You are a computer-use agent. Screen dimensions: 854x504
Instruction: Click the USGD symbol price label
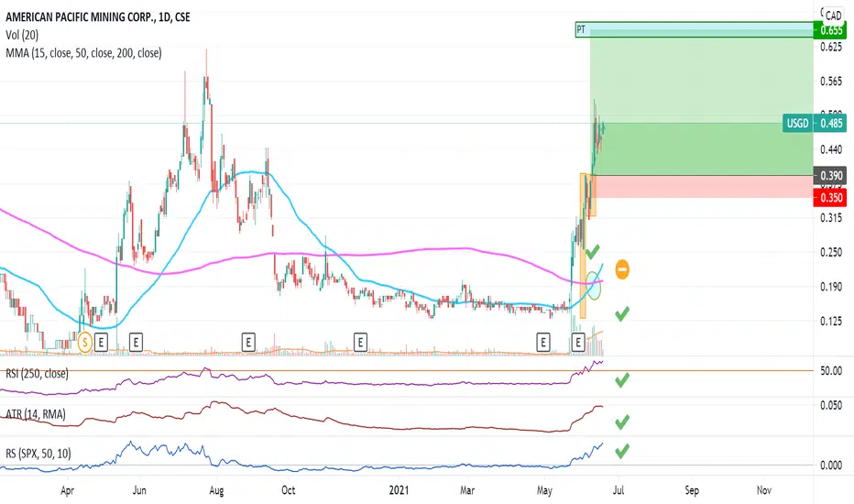tap(797, 123)
